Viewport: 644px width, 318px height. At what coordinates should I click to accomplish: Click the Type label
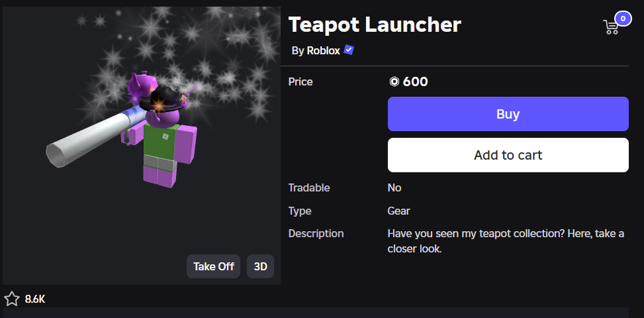(300, 211)
